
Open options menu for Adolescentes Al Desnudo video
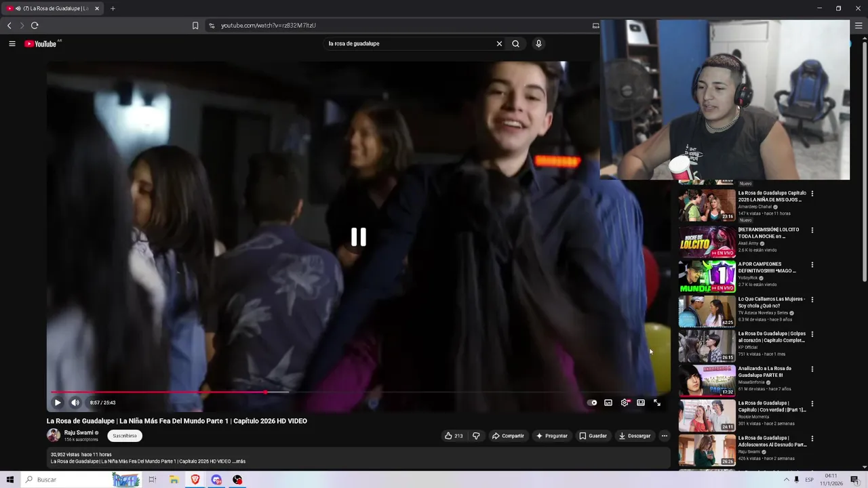tap(812, 439)
